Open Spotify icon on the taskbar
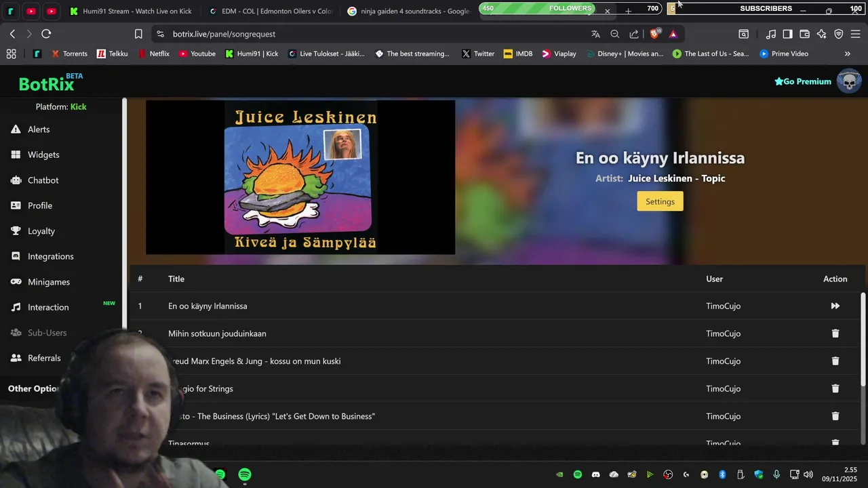The image size is (868, 488). pos(245,474)
